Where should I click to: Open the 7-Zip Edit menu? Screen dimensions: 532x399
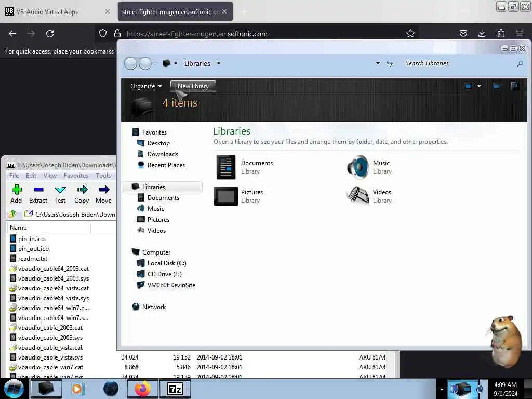click(x=31, y=176)
